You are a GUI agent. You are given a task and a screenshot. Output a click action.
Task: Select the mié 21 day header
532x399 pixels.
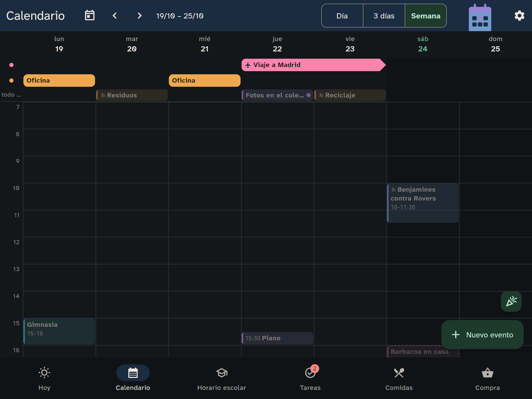point(205,44)
